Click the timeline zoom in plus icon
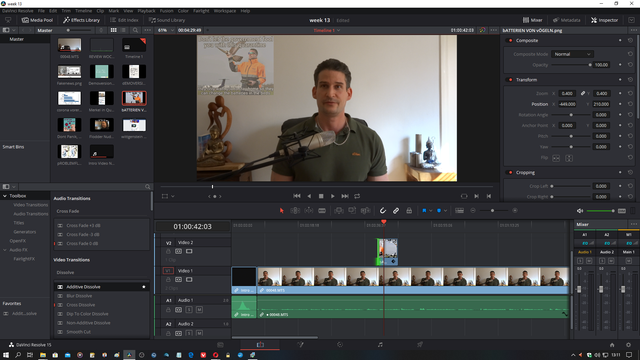 (x=515, y=211)
